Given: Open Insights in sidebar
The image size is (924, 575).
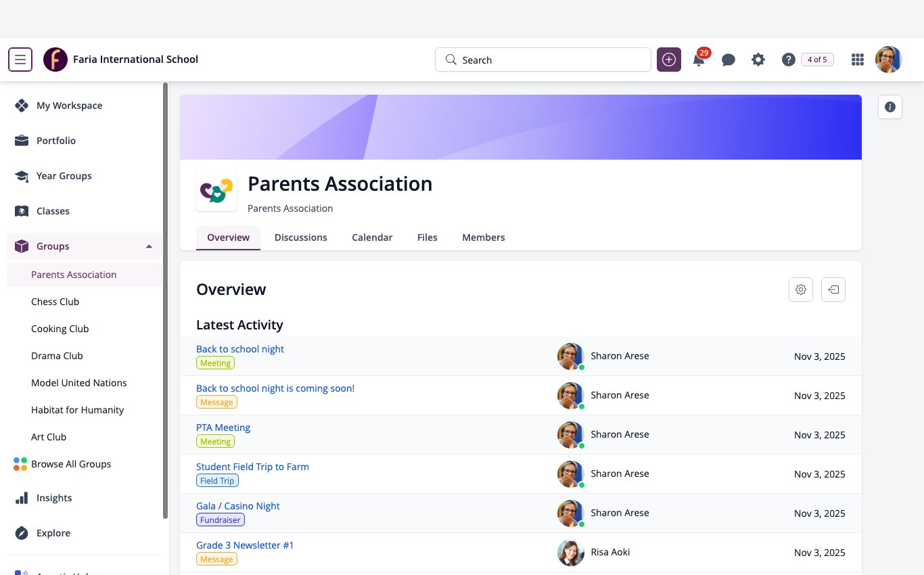Looking at the screenshot, I should click(x=85, y=498).
